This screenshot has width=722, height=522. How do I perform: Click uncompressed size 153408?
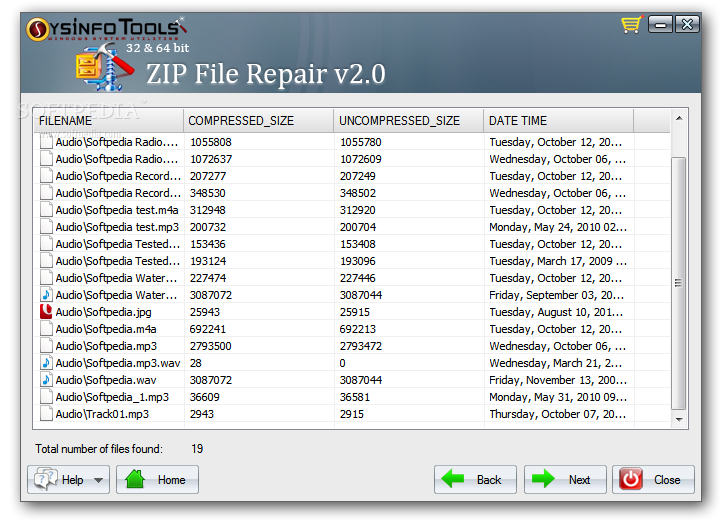coord(358,244)
